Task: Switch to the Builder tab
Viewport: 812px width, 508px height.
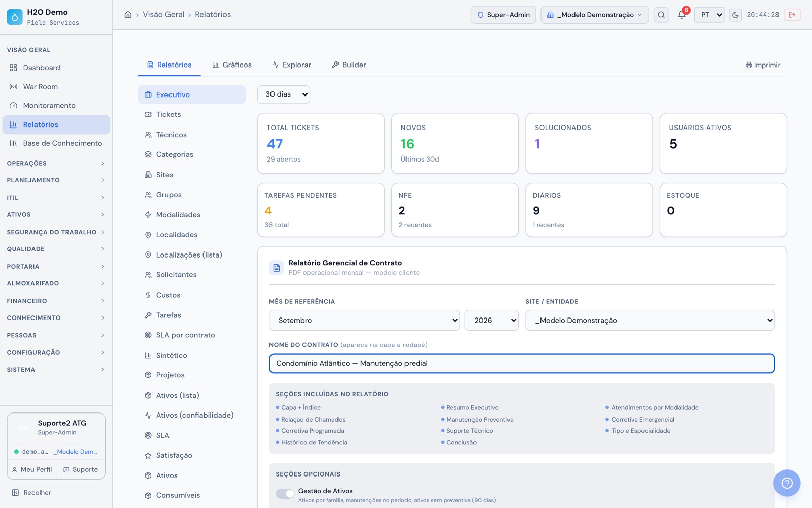Action: [349, 65]
